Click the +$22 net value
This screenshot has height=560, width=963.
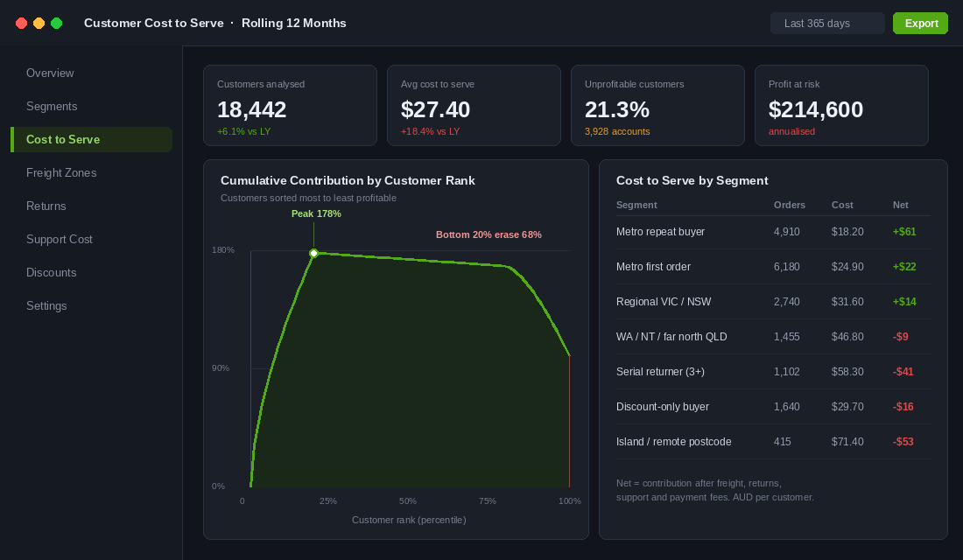coord(904,267)
